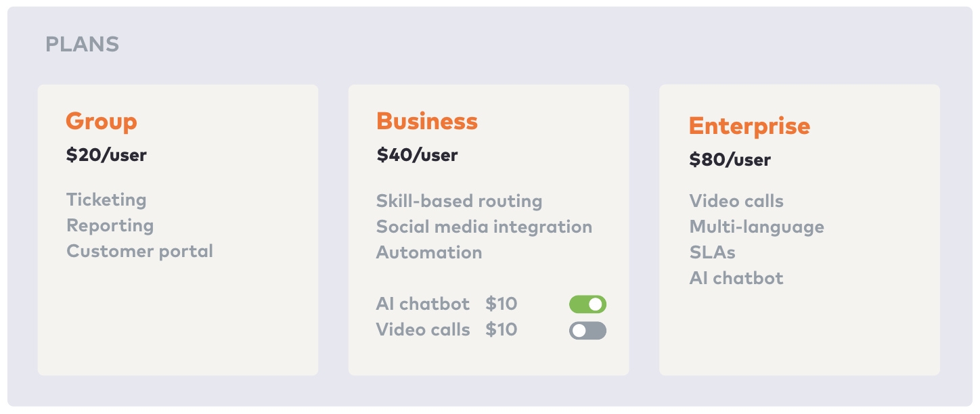Turn on the Video calls add-on

point(587,330)
